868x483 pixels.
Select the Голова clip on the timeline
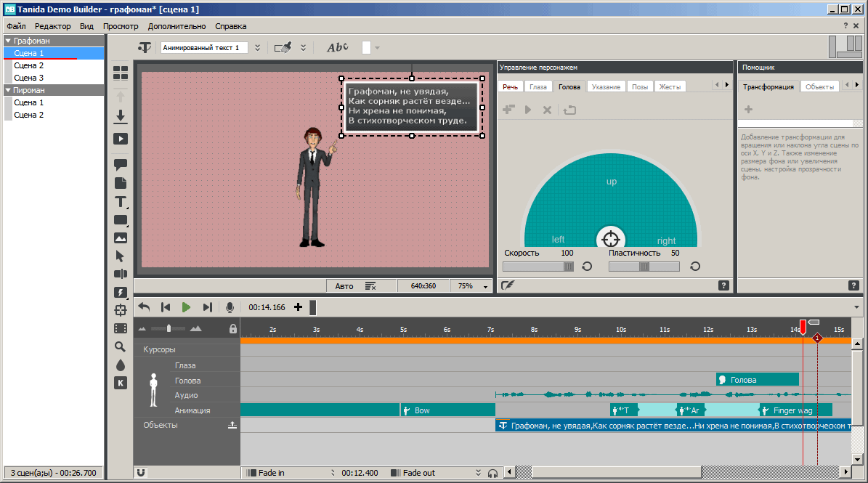(x=758, y=380)
